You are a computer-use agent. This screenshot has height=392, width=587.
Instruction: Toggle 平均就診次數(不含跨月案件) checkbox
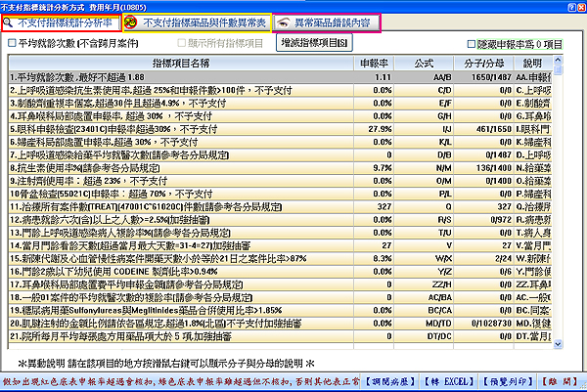pos(12,44)
